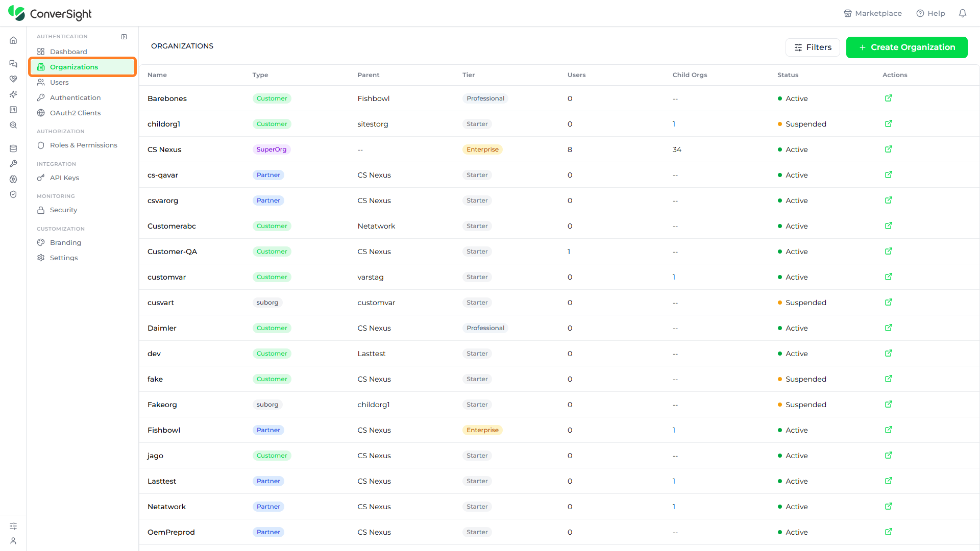Click the code search magnifier icon
Viewport: 980px width, 551px height.
[13, 125]
